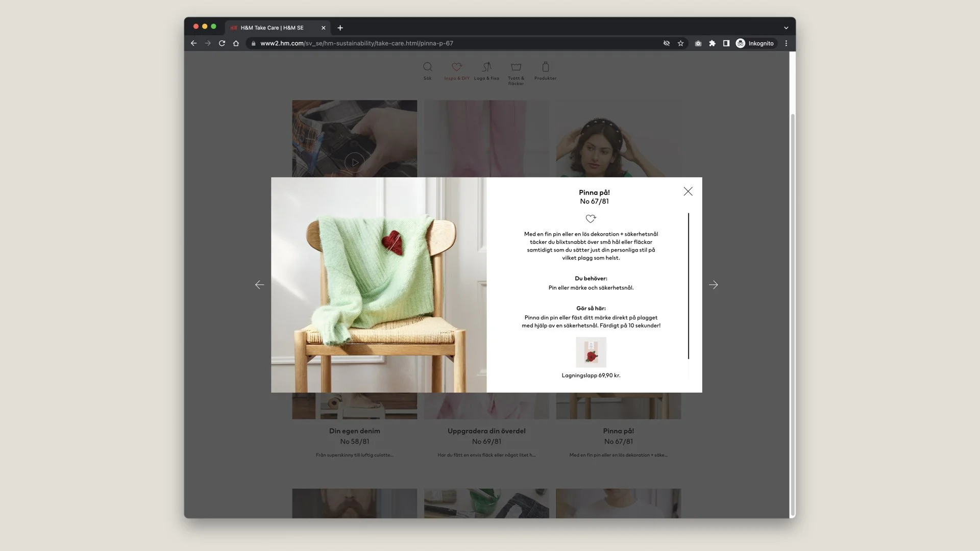Open the Lagningslapp product thumbnail

click(x=591, y=352)
